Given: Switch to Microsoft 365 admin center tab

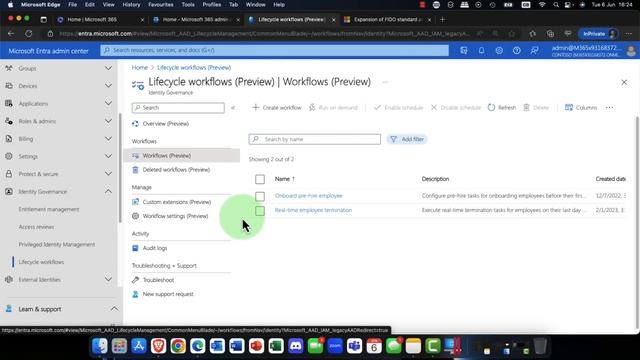Looking at the screenshot, I should [x=196, y=19].
